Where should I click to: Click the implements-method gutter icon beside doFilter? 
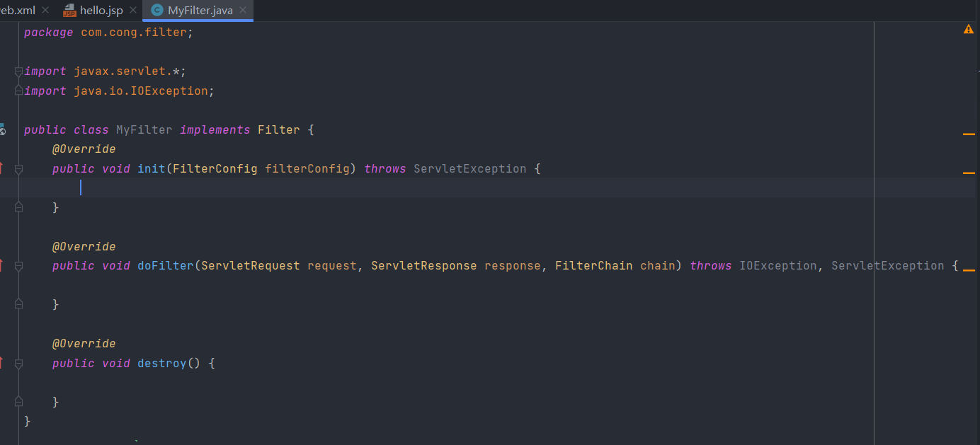pos(1,265)
